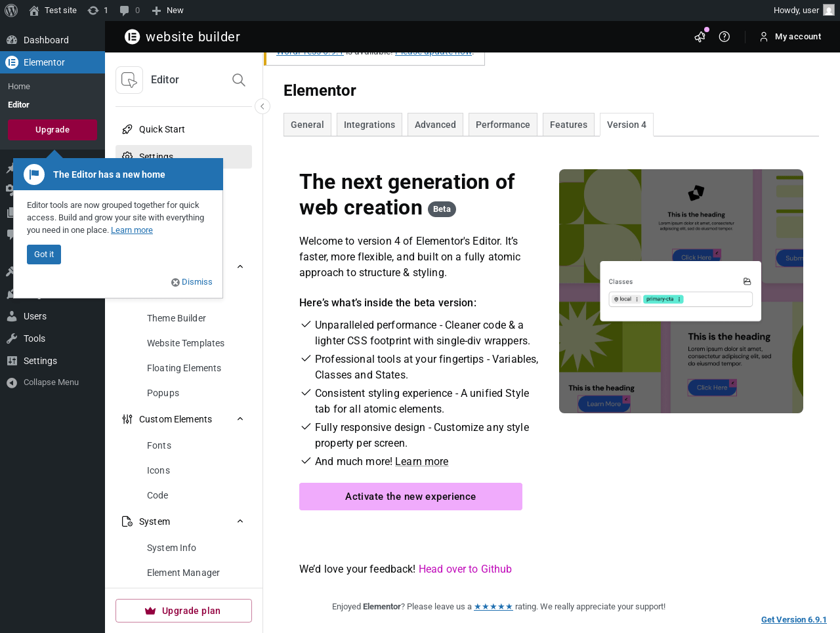Click the search magnifier in Editor panel
The height and width of the screenshot is (633, 840).
click(x=239, y=80)
